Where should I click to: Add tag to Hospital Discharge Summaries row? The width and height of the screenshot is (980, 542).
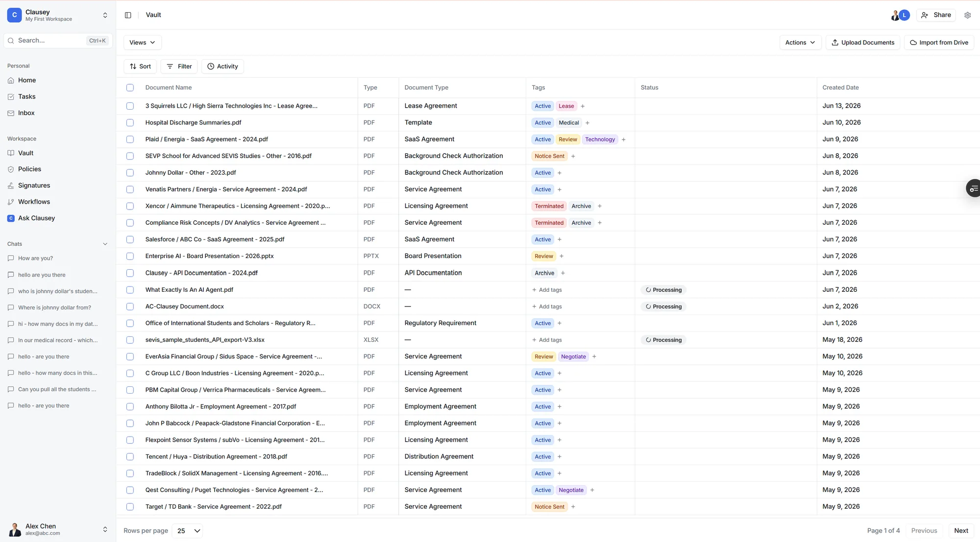(x=587, y=123)
